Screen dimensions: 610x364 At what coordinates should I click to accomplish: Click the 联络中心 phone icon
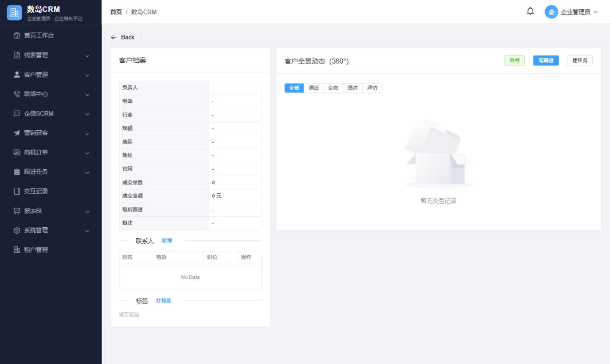pos(17,94)
